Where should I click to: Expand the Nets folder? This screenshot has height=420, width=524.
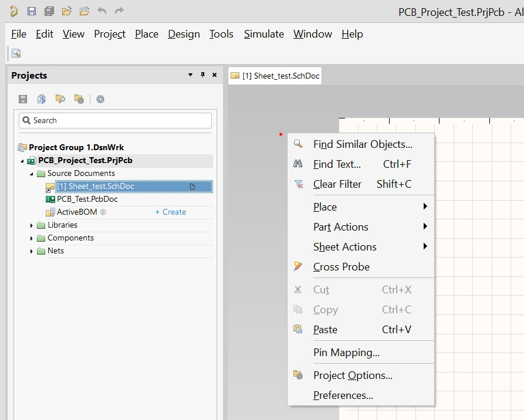click(x=32, y=251)
